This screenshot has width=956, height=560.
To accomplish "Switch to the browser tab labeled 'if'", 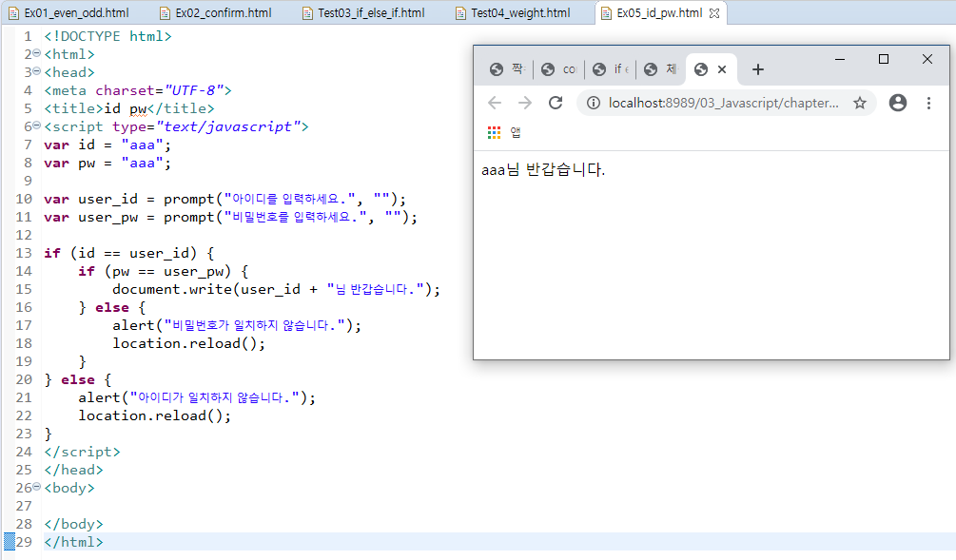I will click(611, 69).
